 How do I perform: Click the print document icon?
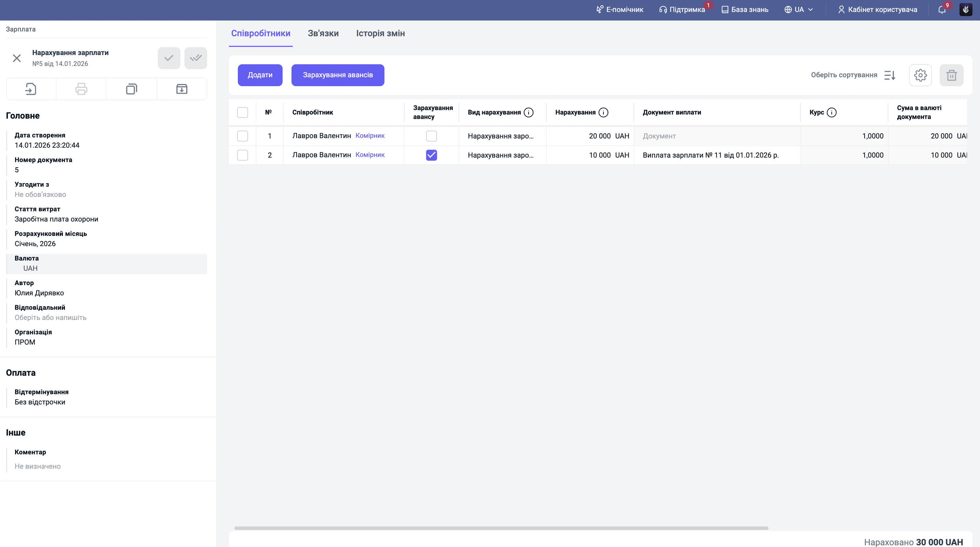point(81,89)
